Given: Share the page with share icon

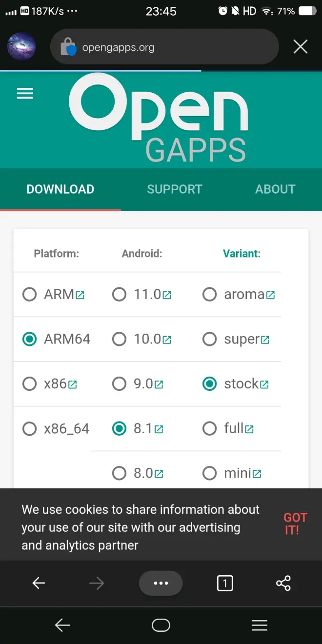Looking at the screenshot, I should (283, 583).
